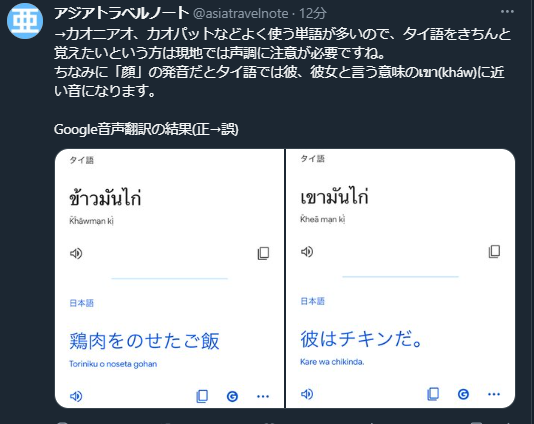The height and width of the screenshot is (424, 534).
Task: Play Japanese audio for 鶏肉をのせたご飯
Action: point(76,396)
